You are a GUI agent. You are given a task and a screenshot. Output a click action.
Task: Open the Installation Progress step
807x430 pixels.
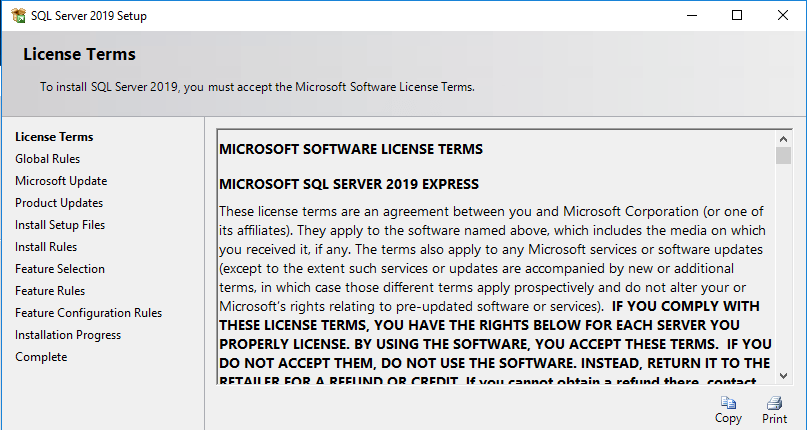[x=68, y=335]
